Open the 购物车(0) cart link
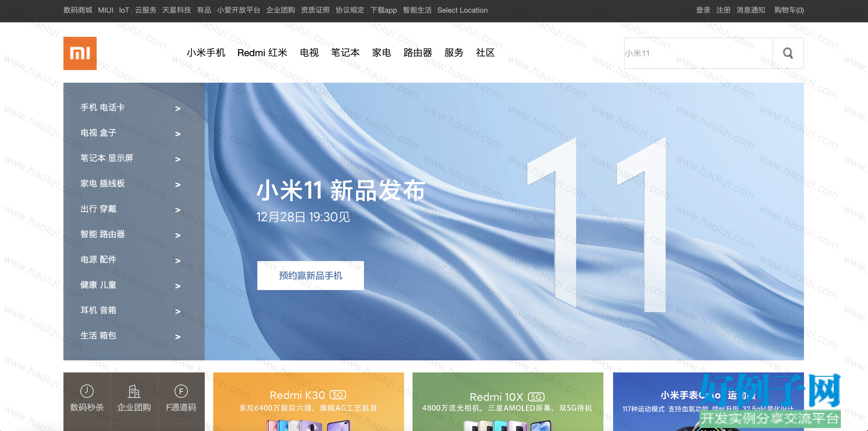Screen dimensions: 868x431 coord(789,10)
